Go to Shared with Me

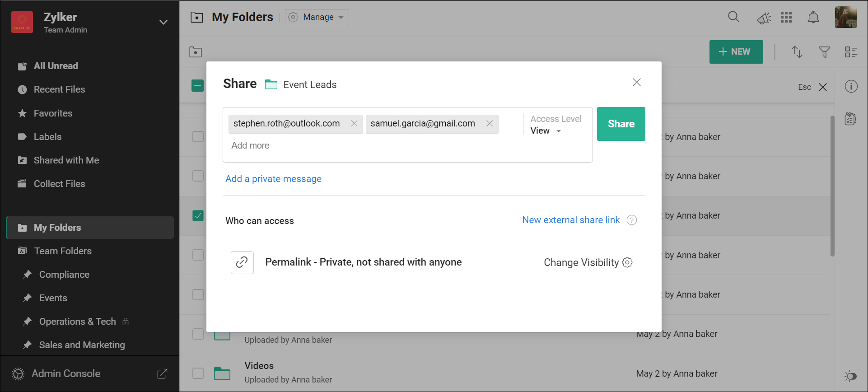(x=66, y=160)
